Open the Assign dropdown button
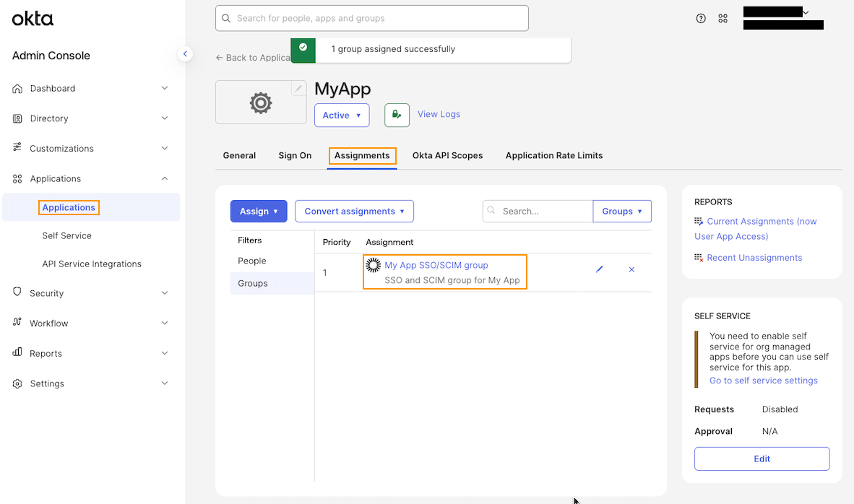The width and height of the screenshot is (854, 504). [259, 211]
